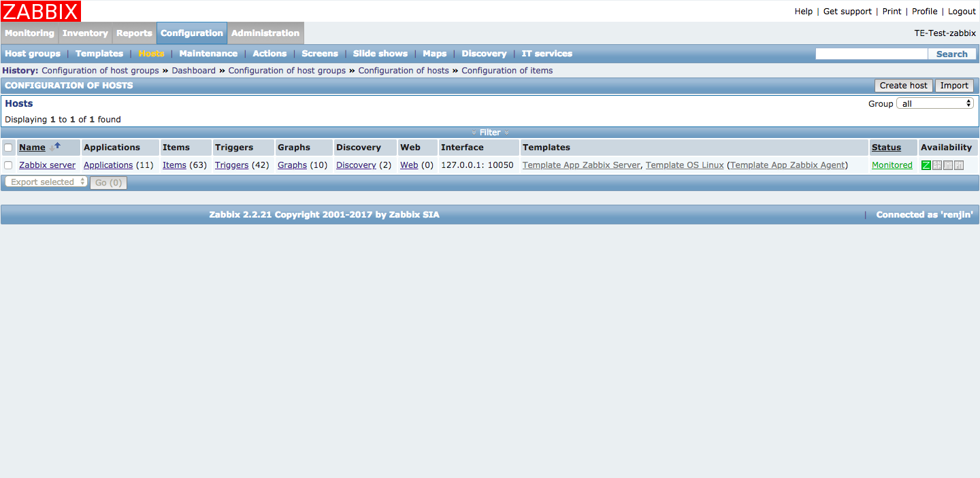Go to Host groups submenu
The image size is (980, 478).
coord(33,54)
